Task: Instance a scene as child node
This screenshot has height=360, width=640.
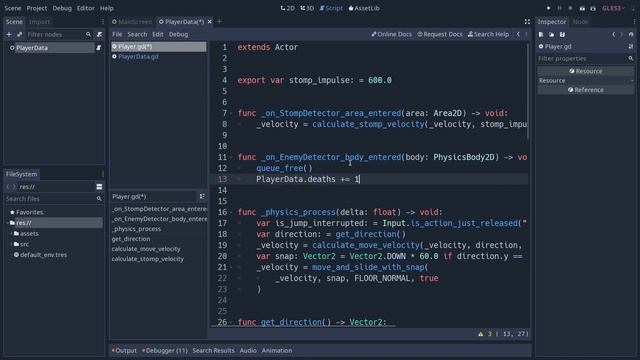Action: [x=19, y=35]
